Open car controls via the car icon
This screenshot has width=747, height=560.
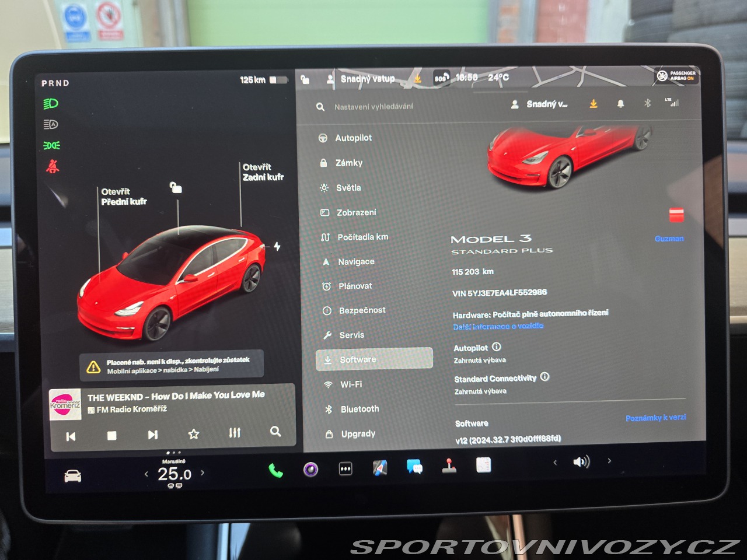point(72,476)
